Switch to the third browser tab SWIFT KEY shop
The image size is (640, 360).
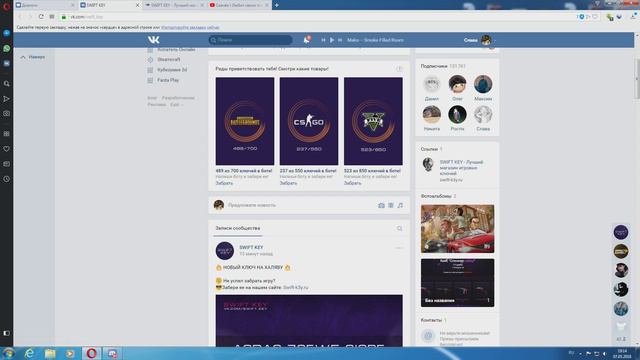tap(174, 5)
